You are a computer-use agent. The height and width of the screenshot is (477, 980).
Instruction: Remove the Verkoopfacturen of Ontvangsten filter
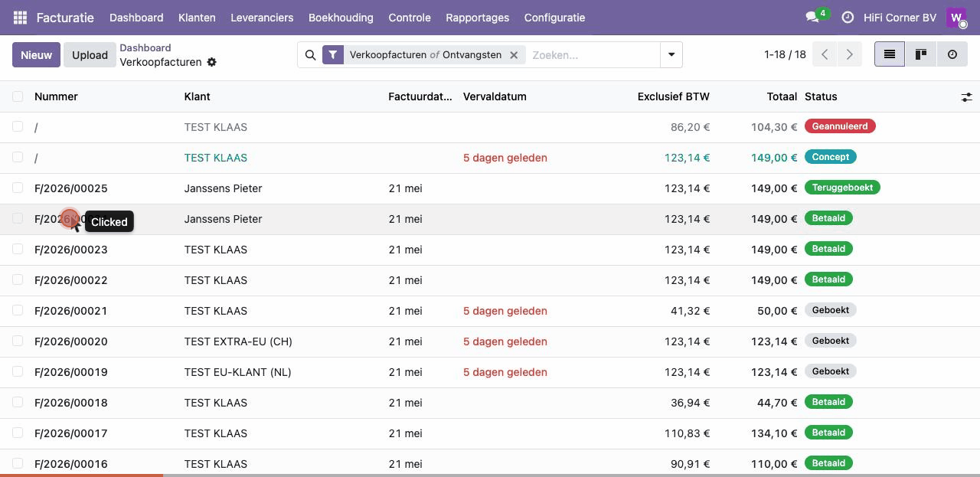pyautogui.click(x=514, y=55)
